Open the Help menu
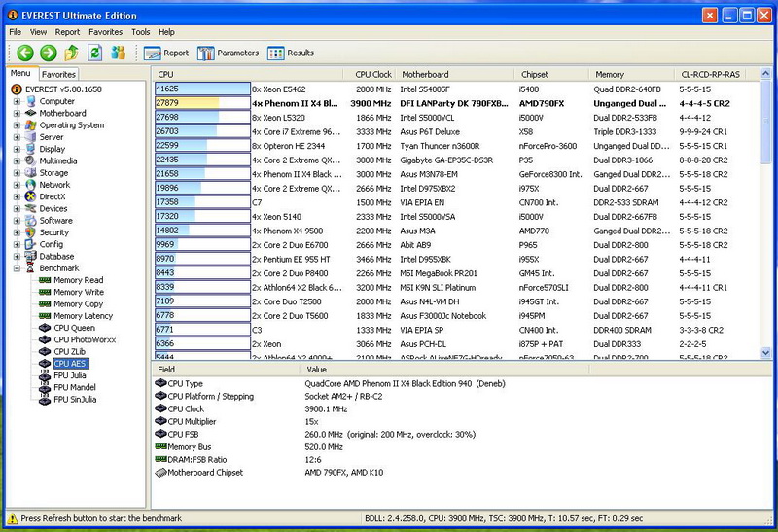Screen dimensions: 778x532 pos(166,32)
